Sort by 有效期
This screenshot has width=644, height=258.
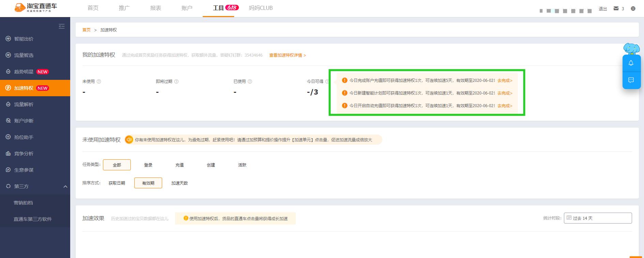click(148, 183)
